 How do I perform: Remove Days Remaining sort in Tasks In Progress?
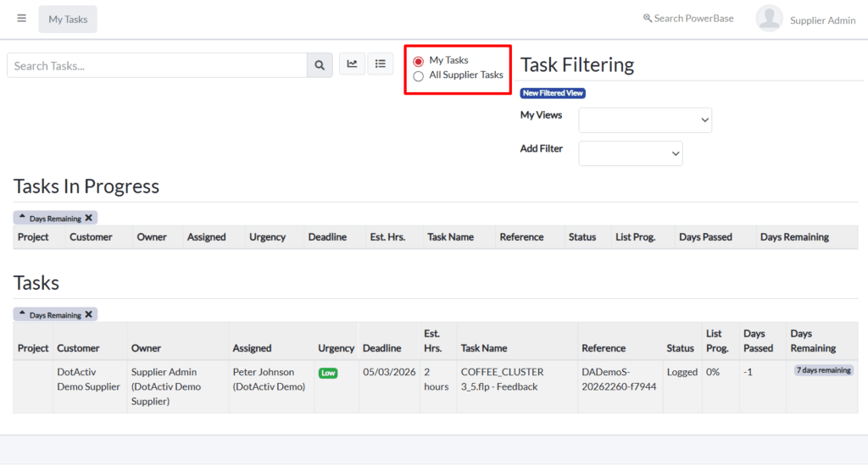88,218
